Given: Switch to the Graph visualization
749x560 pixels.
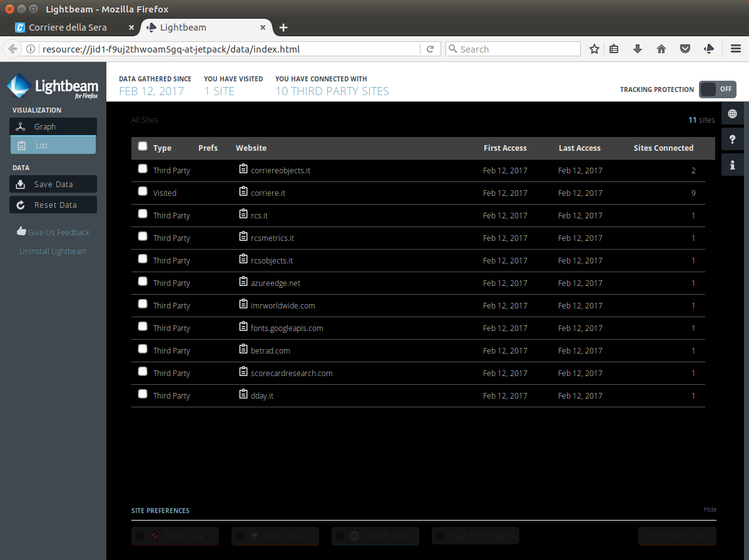Looking at the screenshot, I should point(53,126).
